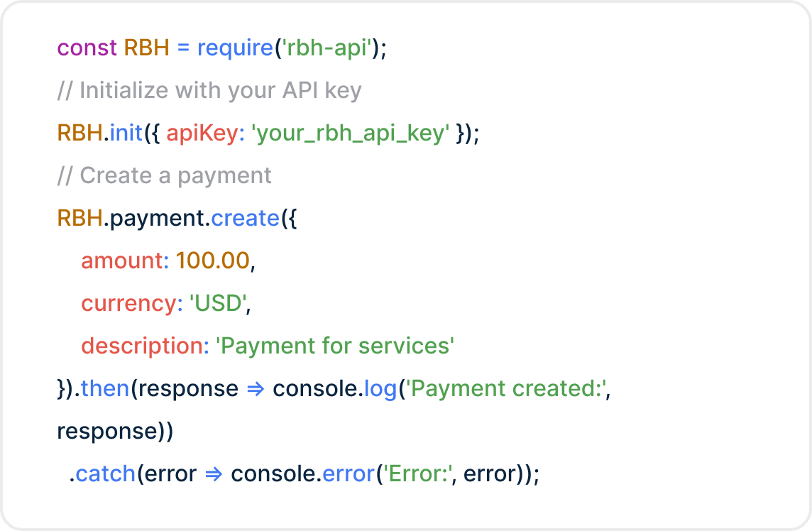Click the amount property name

click(122, 261)
